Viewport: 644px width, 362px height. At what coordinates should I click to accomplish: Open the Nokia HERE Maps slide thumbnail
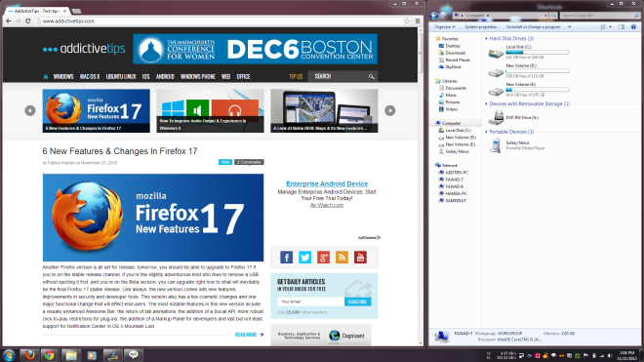(x=324, y=110)
